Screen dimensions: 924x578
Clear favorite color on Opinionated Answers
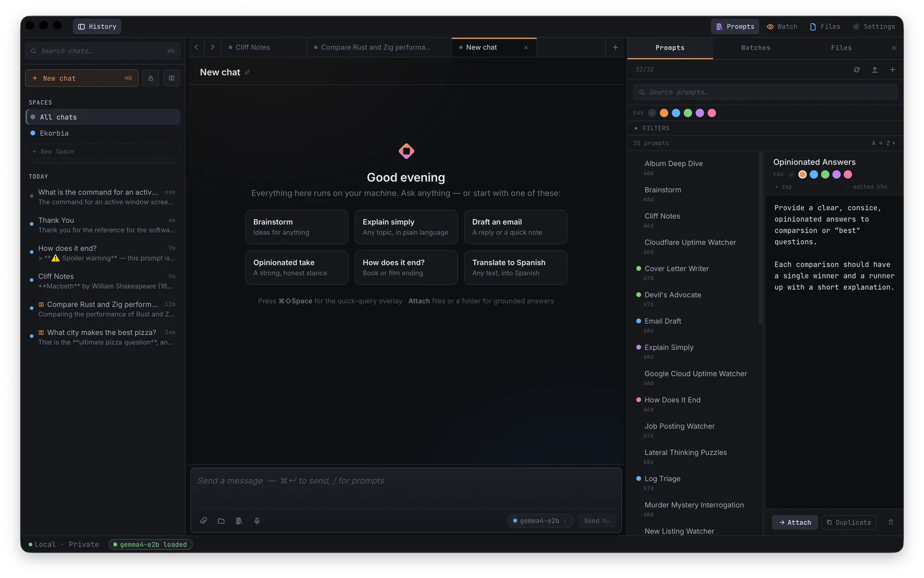(791, 174)
